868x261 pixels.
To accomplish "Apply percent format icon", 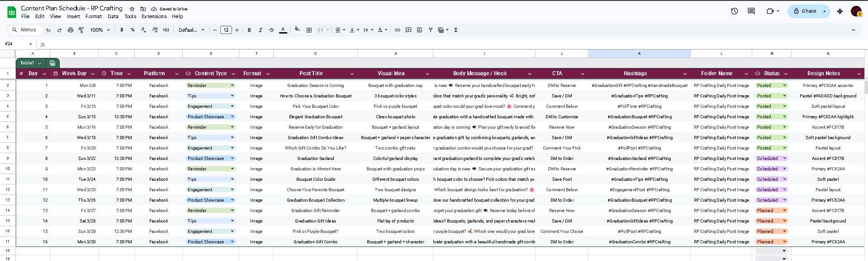I will (x=133, y=30).
